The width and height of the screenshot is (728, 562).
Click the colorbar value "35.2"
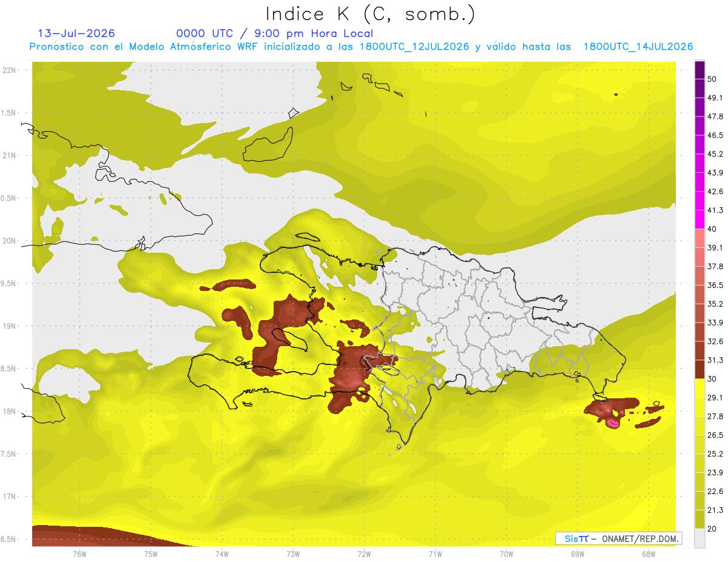tap(715, 304)
